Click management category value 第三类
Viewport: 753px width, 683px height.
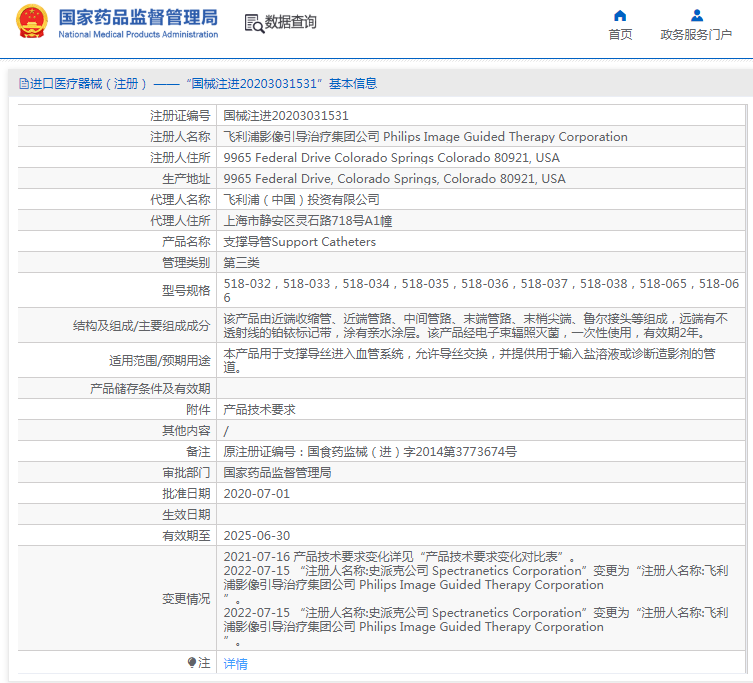[x=241, y=263]
